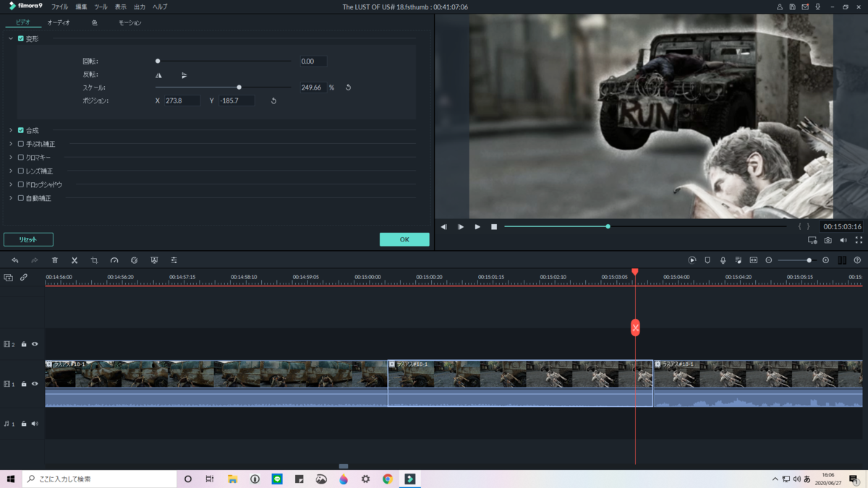This screenshot has width=868, height=488.
Task: Switch to the オーディオ tab
Action: click(59, 23)
